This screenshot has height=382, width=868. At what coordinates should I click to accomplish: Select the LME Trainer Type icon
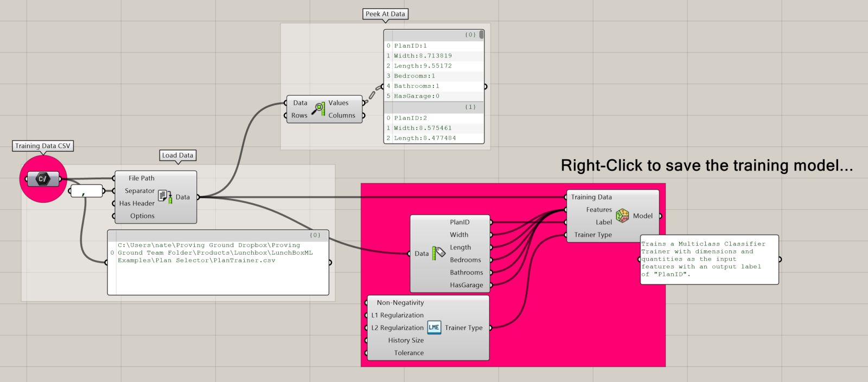point(434,327)
